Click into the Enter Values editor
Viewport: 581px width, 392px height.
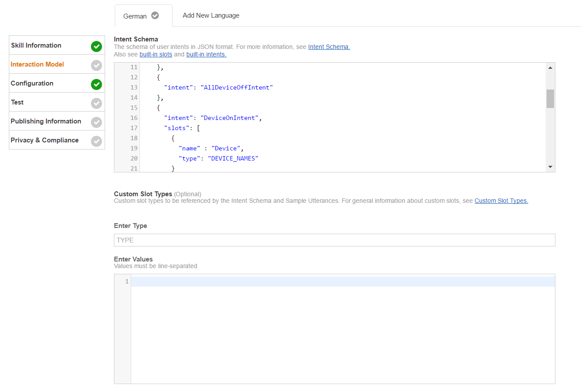pyautogui.click(x=343, y=329)
